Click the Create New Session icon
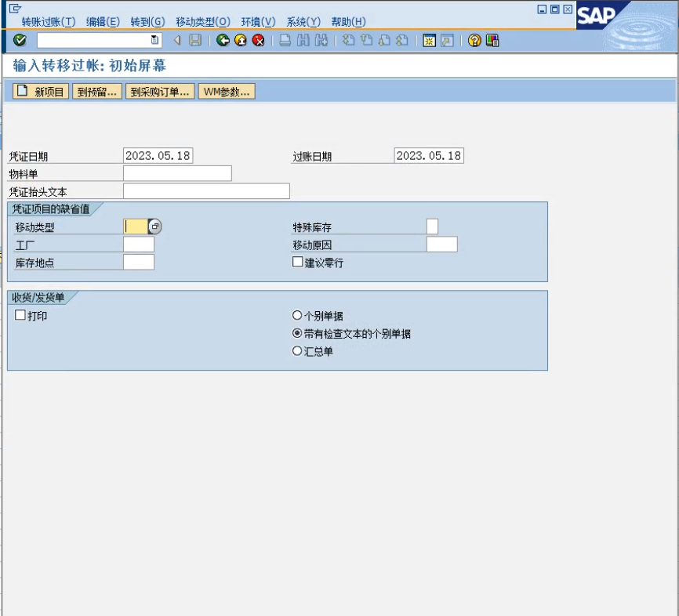Screen dimensions: 679x616 429,40
